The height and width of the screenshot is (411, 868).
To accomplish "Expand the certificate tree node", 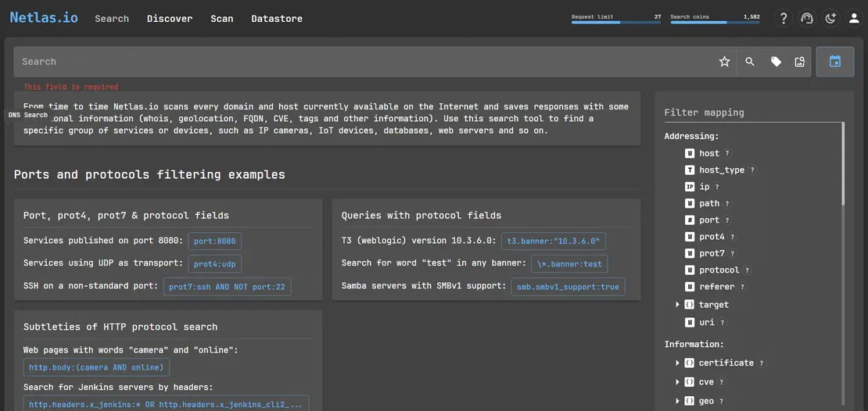I will coord(677,363).
